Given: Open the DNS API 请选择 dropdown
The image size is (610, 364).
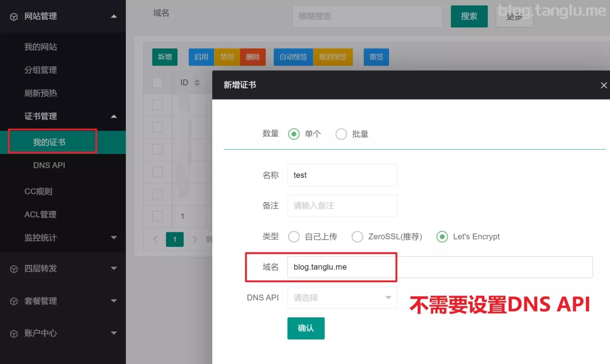Looking at the screenshot, I should (x=342, y=297).
